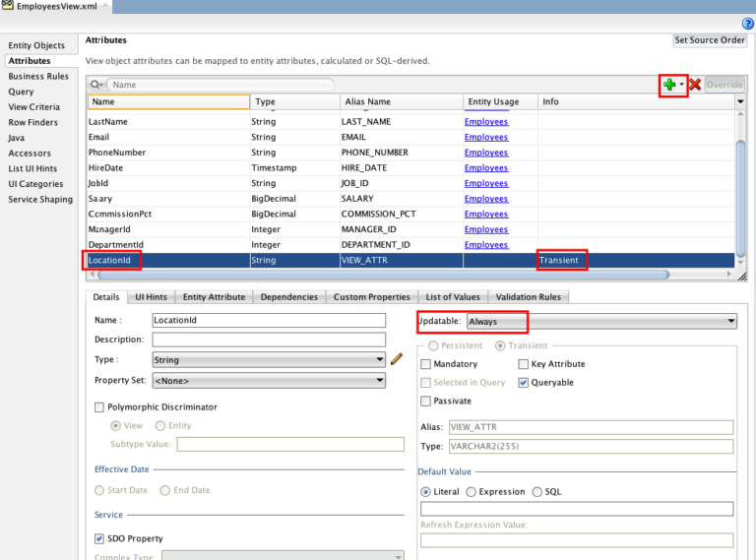Click the Description input field
The height and width of the screenshot is (560, 756).
(268, 340)
